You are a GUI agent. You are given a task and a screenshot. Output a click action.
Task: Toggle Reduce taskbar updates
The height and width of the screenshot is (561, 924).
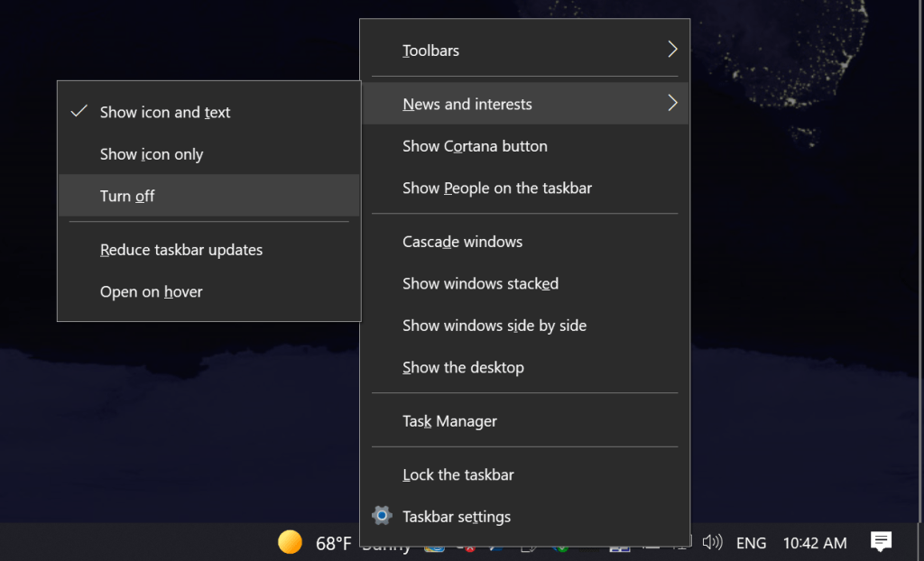pos(181,250)
